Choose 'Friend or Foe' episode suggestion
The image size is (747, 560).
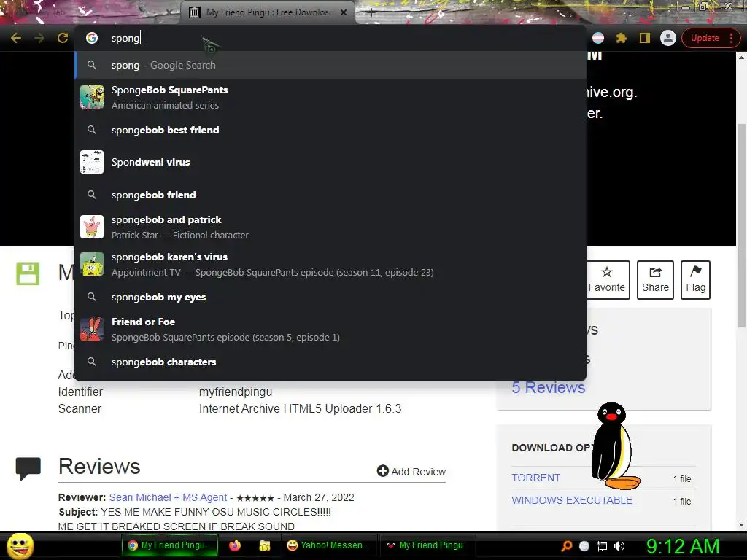[330, 329]
